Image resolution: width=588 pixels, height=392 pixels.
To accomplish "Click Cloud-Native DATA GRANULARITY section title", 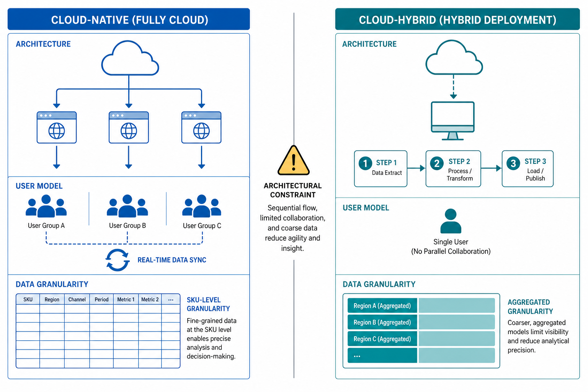I will (52, 284).
